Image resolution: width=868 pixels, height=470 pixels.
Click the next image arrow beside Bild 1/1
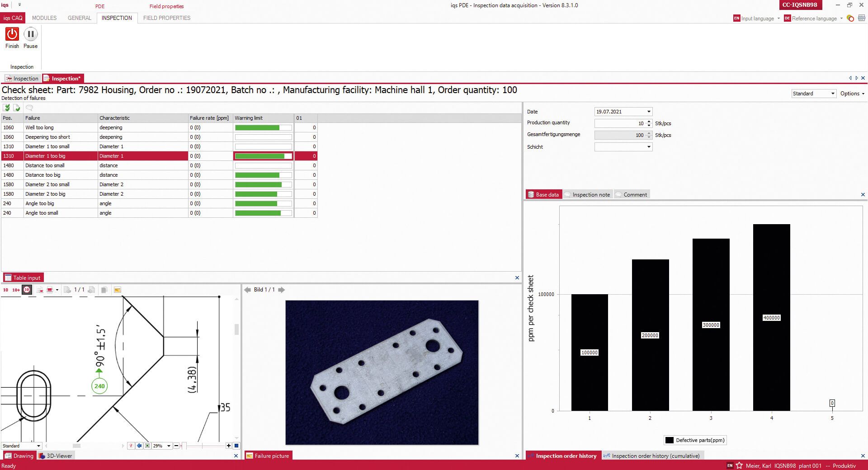pos(282,290)
